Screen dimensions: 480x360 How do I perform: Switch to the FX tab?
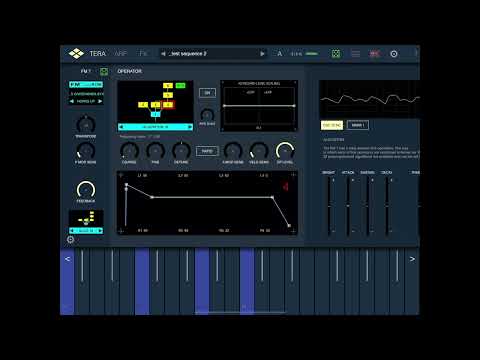coord(143,54)
